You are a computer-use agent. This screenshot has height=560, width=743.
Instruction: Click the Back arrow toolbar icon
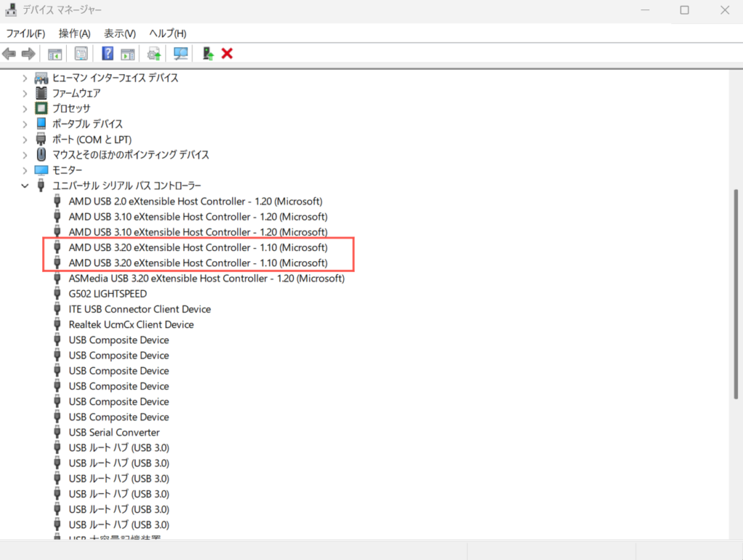(9, 54)
